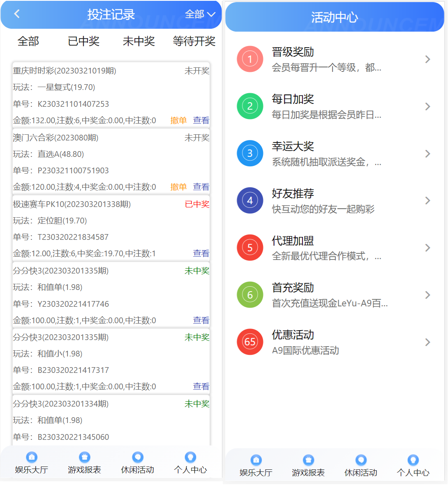Open the 全部 filter dropdown in header

[x=199, y=14]
